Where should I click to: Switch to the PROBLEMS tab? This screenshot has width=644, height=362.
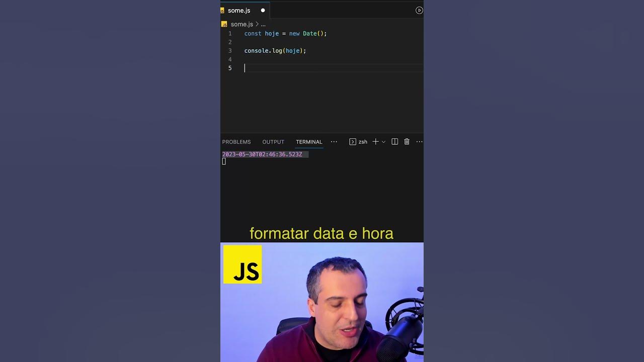pos(236,142)
